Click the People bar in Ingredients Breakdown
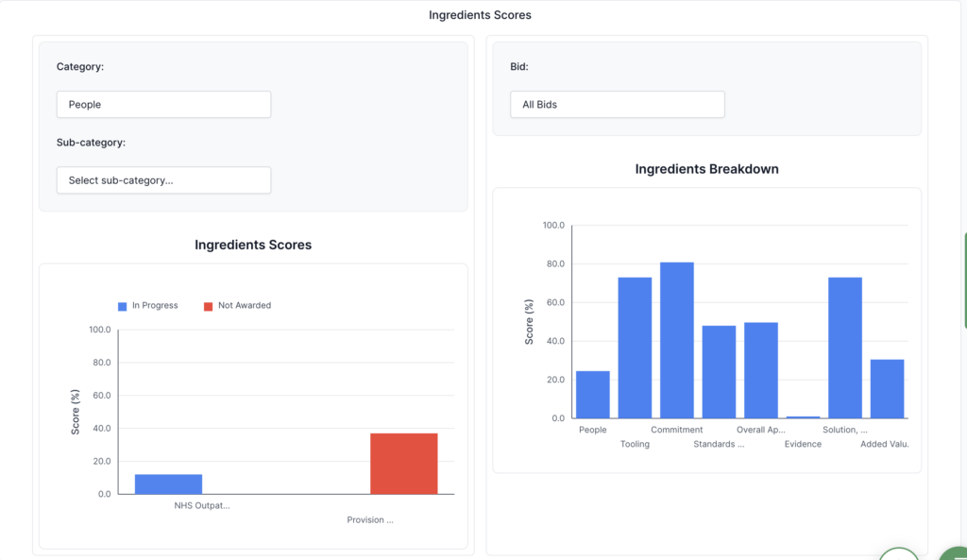Viewport: 967px width, 560px height. pyautogui.click(x=593, y=395)
